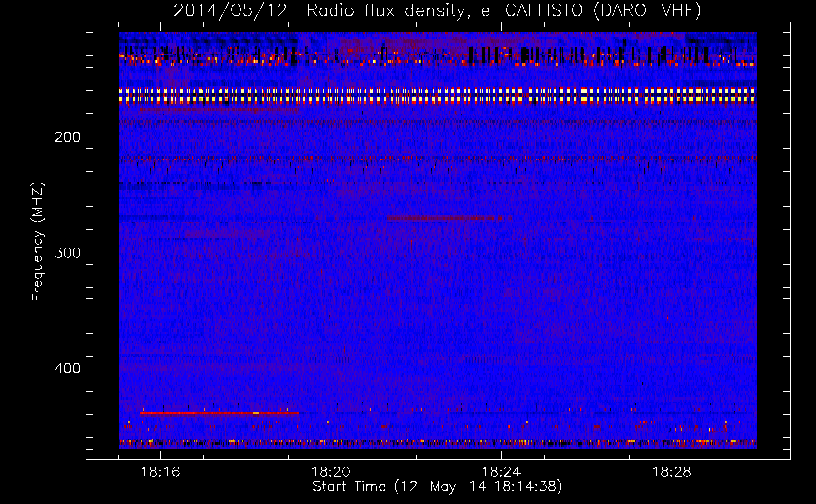
Task: Click the dark red line just above 200 MHz
Action: [x=219, y=109]
